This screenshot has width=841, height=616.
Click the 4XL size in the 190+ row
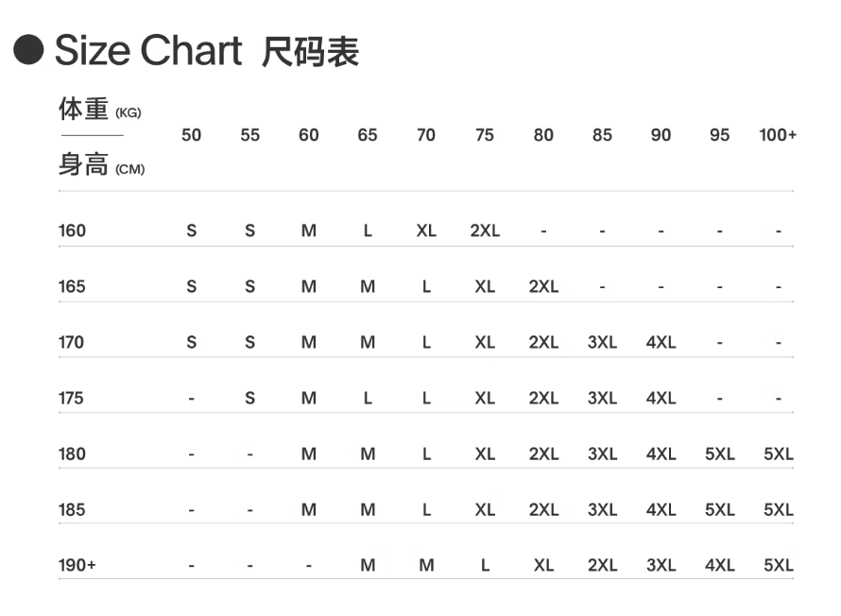(719, 565)
